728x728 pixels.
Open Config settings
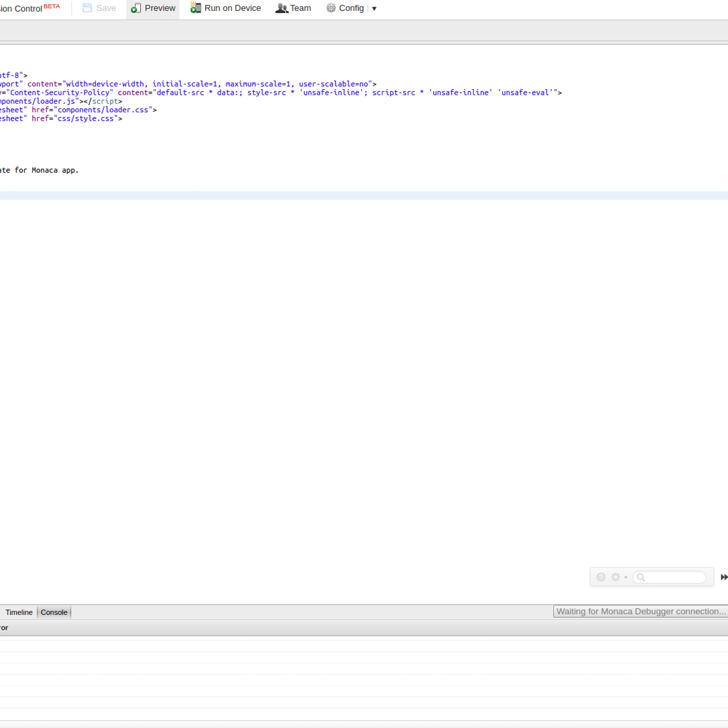click(345, 8)
